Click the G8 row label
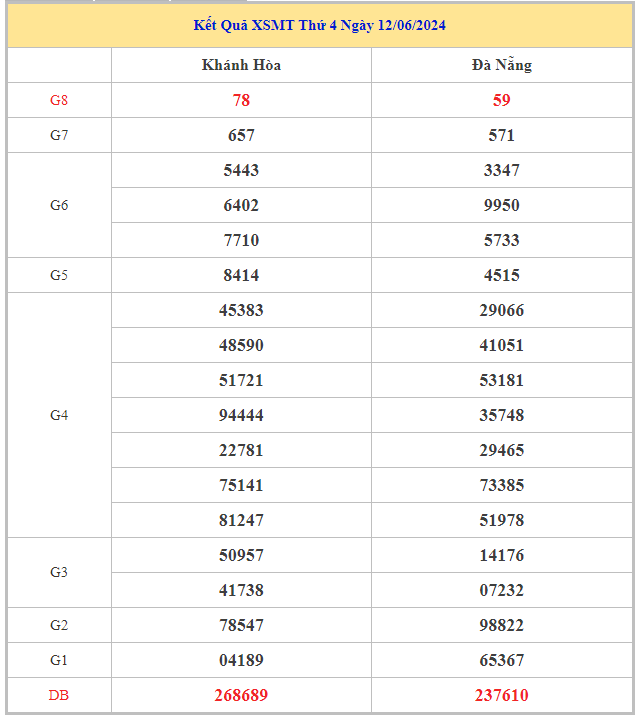 (x=59, y=100)
